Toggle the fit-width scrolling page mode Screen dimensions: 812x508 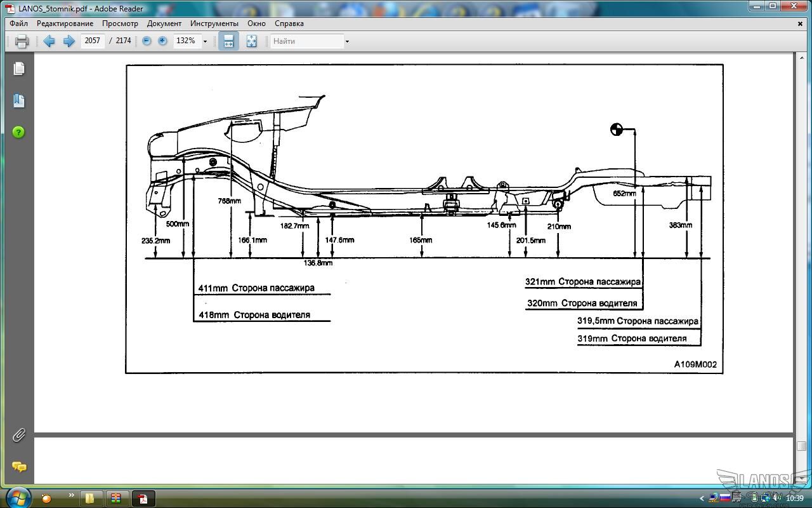click(x=228, y=41)
